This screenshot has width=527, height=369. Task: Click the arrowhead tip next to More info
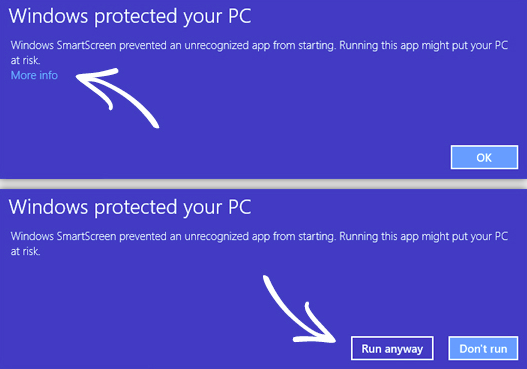(x=78, y=77)
